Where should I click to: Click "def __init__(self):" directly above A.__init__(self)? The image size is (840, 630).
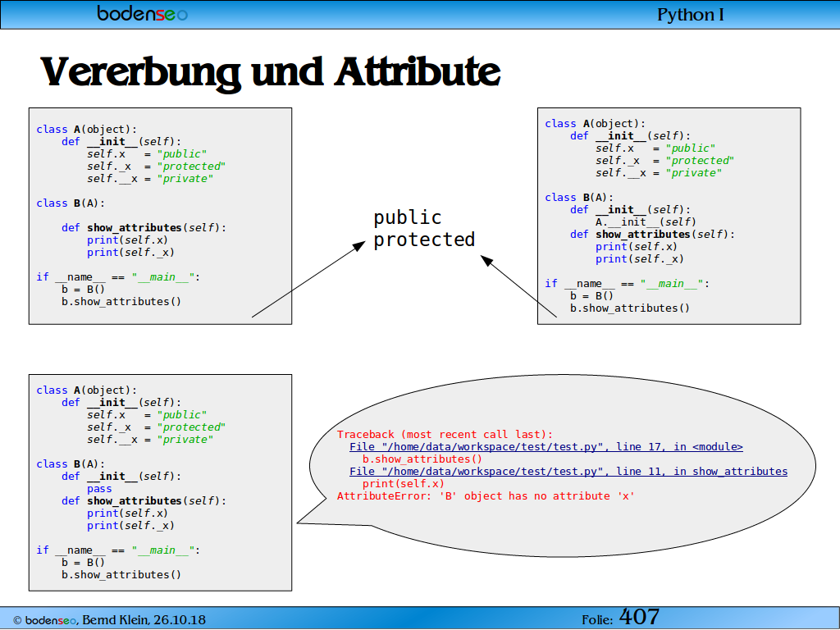(x=630, y=209)
